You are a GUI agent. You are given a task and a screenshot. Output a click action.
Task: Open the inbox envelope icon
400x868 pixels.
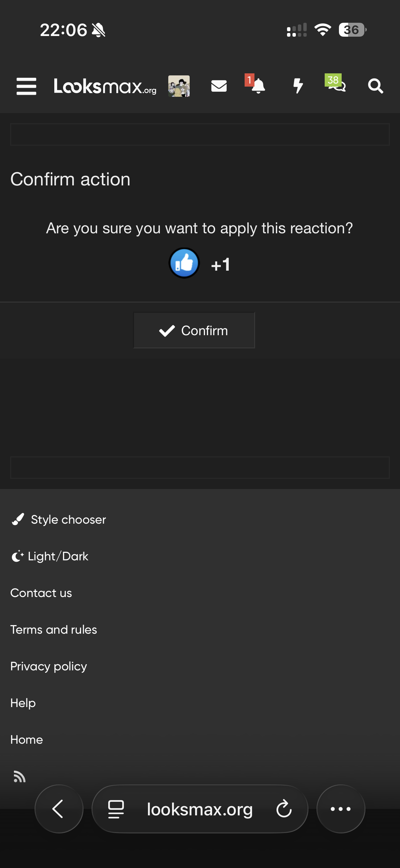219,86
